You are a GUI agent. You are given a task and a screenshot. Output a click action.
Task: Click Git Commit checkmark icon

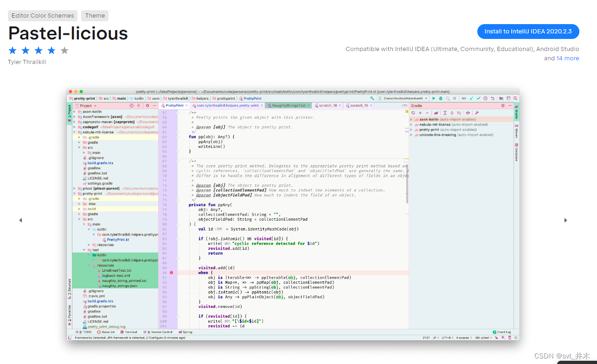point(478,98)
